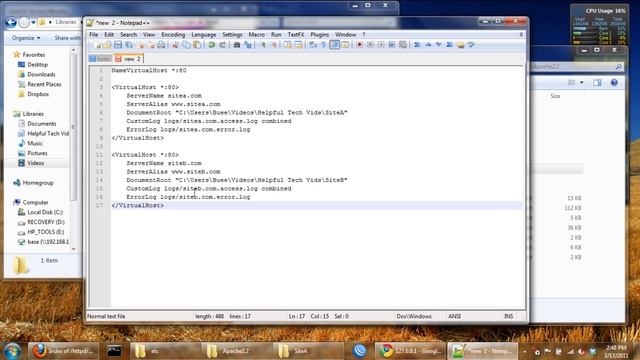This screenshot has width=640, height=360.
Task: Click the Playback macro icon
Action: 381,45
